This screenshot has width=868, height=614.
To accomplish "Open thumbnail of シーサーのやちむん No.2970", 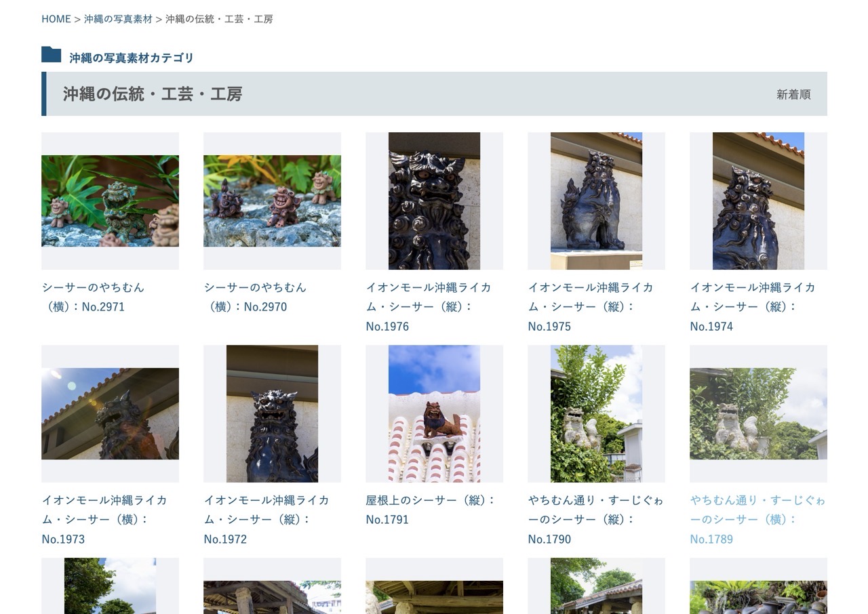I will tap(272, 201).
